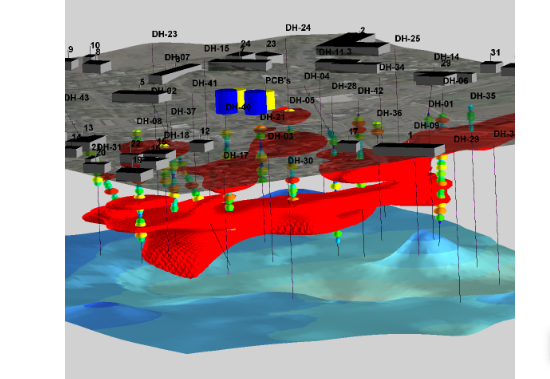Select the DH-30 borehole label
The width and height of the screenshot is (550, 379).
[300, 160]
